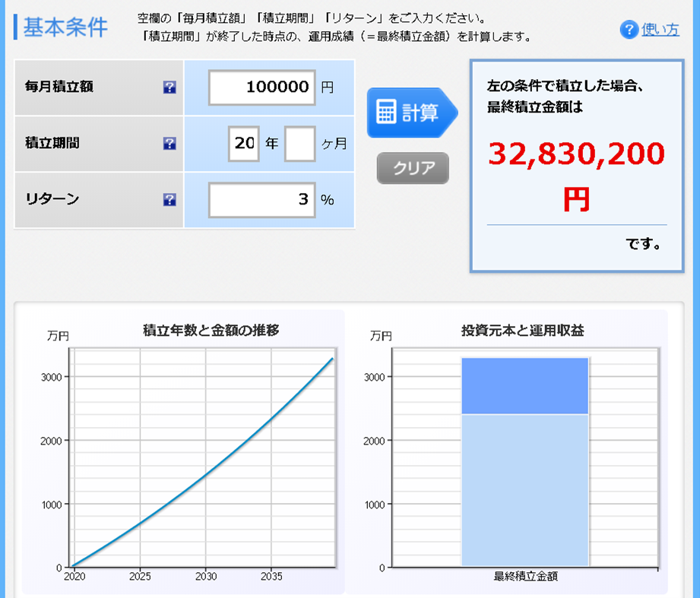The width and height of the screenshot is (700, 598).
Task: Click the 2020 label on line chart
Action: tap(74, 577)
